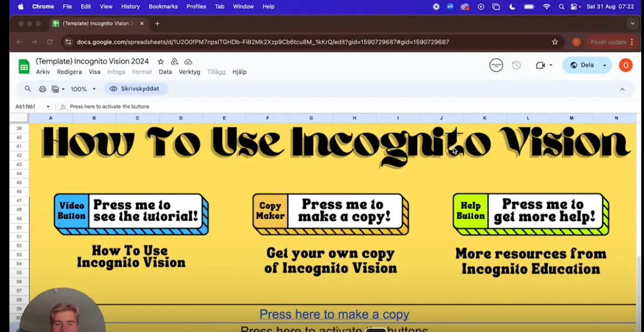Image resolution: width=644 pixels, height=332 pixels.
Task: Select the Incognito Vision browser tab
Action: point(94,23)
